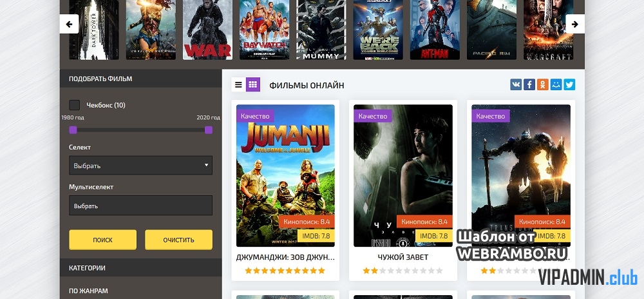Click the Качество badge on the Чужой Завет poster
The width and height of the screenshot is (644, 299).
(x=372, y=116)
